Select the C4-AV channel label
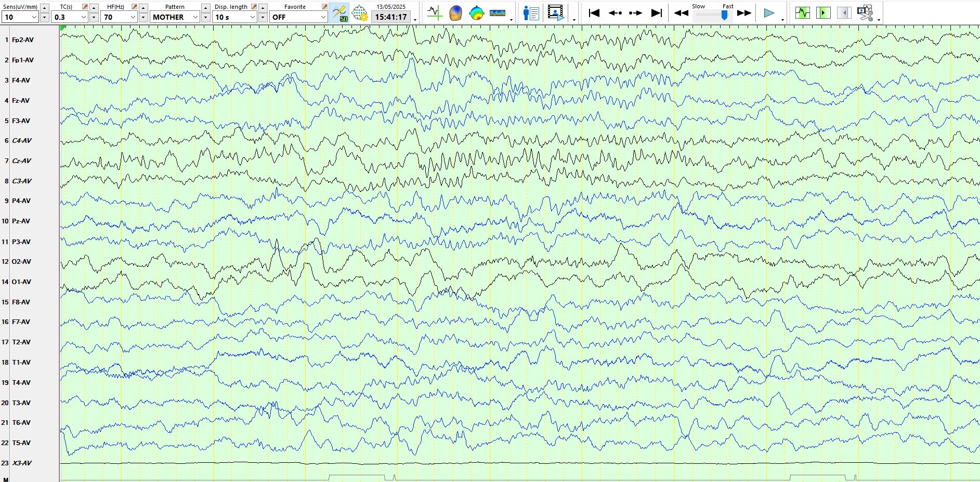This screenshot has height=482, width=980. [x=22, y=141]
